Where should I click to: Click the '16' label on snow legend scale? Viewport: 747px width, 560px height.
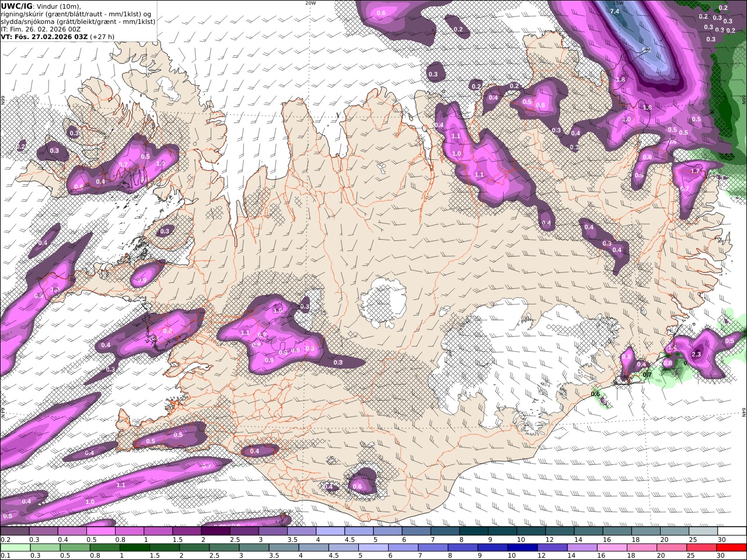tap(607, 540)
